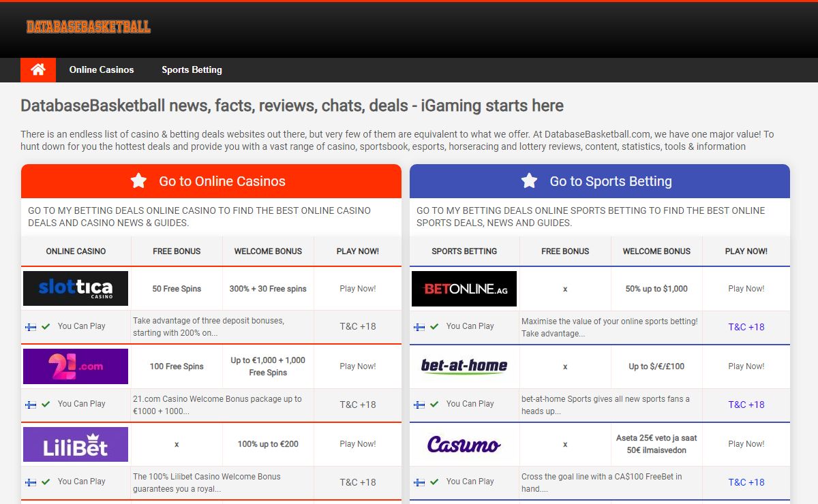Open the DatabaseBasketball logo
This screenshot has height=504, width=818.
pyautogui.click(x=89, y=27)
